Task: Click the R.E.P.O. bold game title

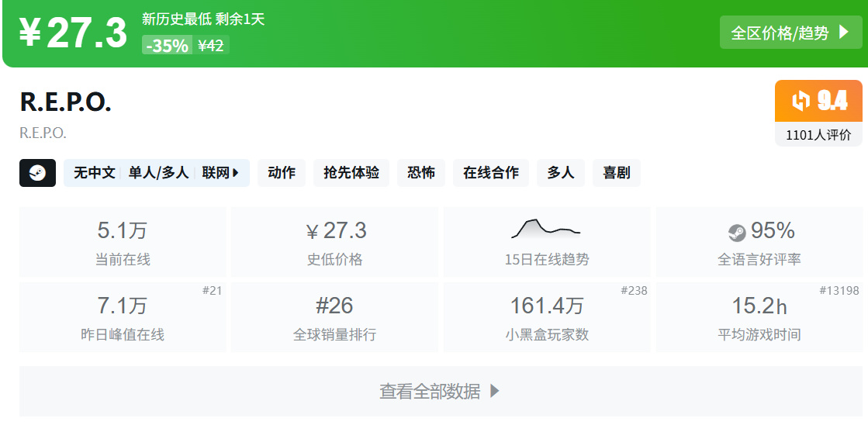Action: [65, 102]
